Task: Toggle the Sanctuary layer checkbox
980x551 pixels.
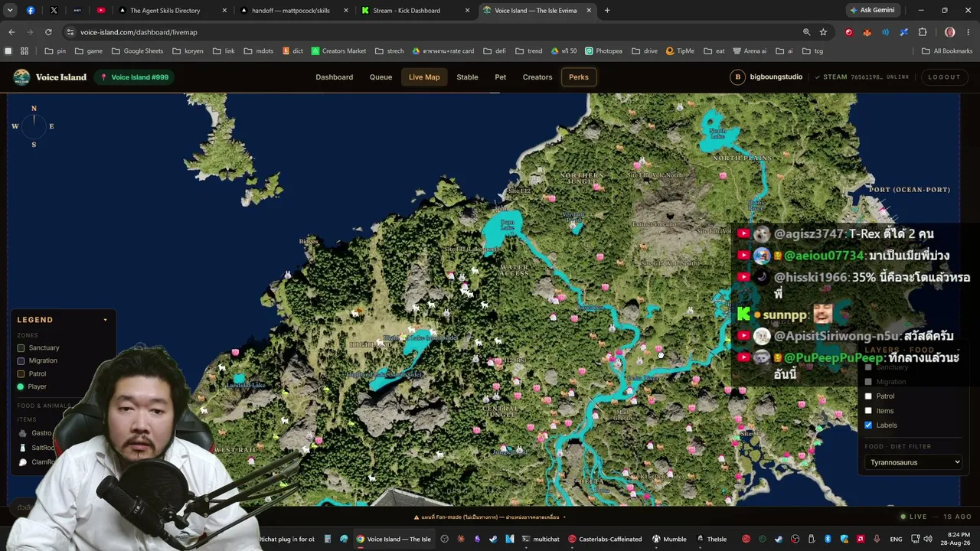Action: pos(868,367)
